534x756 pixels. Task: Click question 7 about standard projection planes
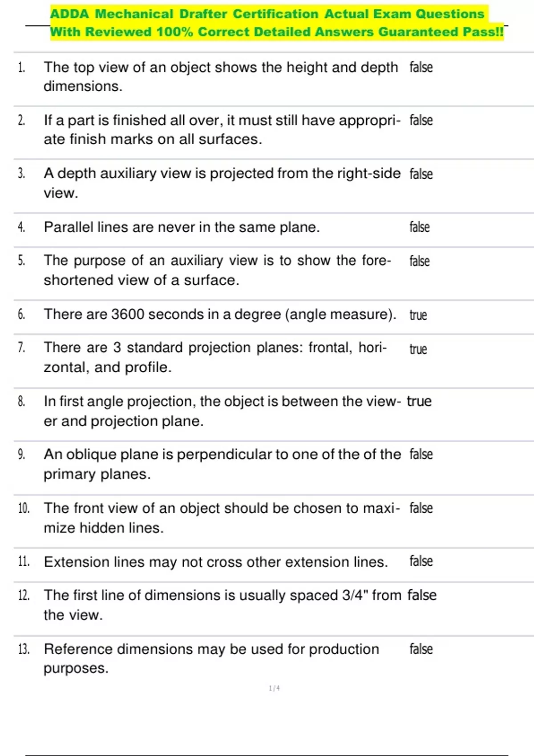(x=215, y=357)
